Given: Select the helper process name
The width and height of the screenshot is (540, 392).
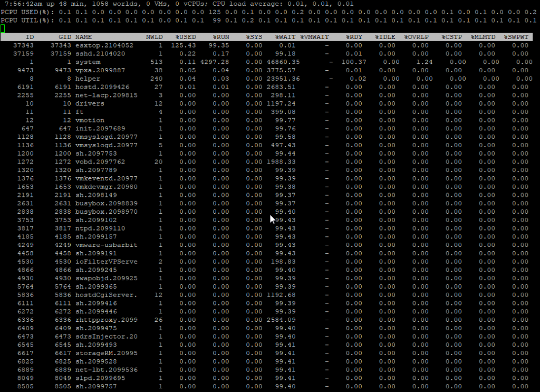Looking at the screenshot, I should click(x=88, y=79).
